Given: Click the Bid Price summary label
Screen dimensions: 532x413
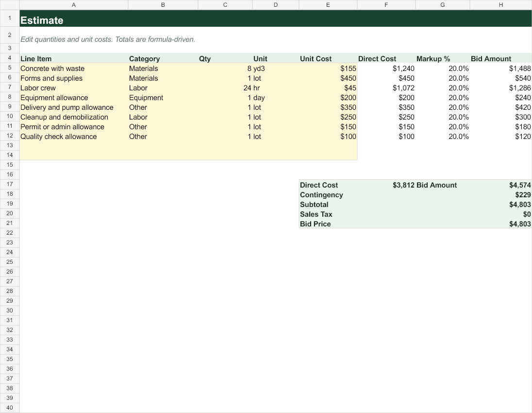Looking at the screenshot, I should point(328,224).
